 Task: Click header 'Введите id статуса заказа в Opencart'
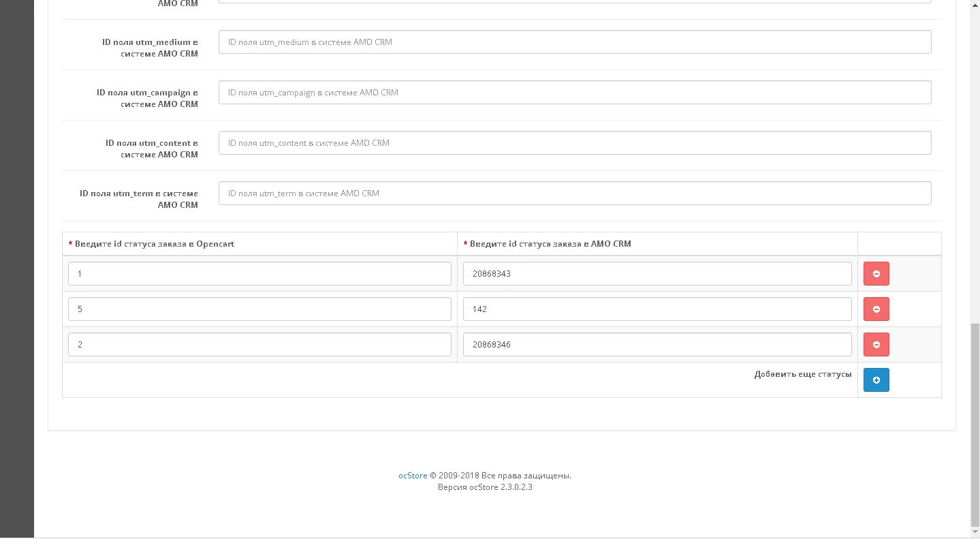click(155, 243)
